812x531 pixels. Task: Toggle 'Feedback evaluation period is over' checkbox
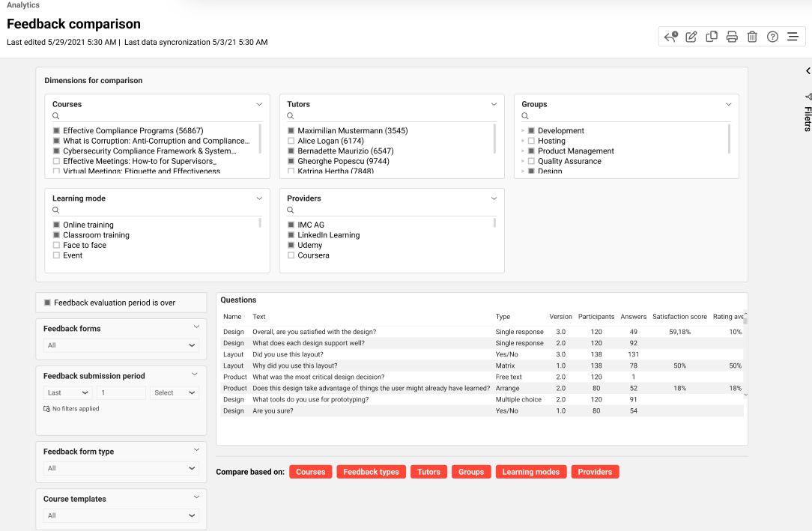[x=47, y=303]
